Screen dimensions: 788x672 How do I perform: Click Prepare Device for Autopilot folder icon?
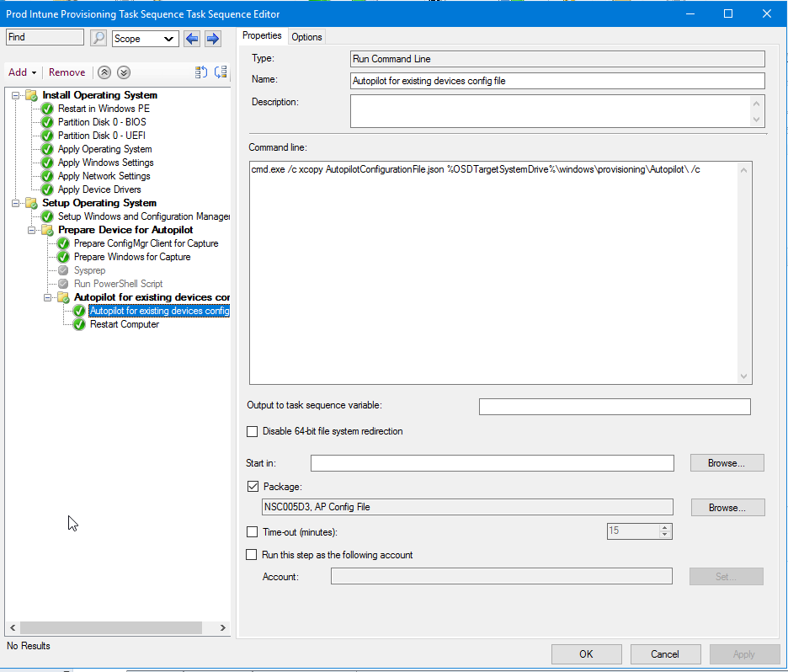click(48, 230)
